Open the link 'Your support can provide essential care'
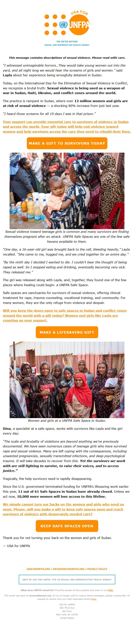 coord(67,126)
